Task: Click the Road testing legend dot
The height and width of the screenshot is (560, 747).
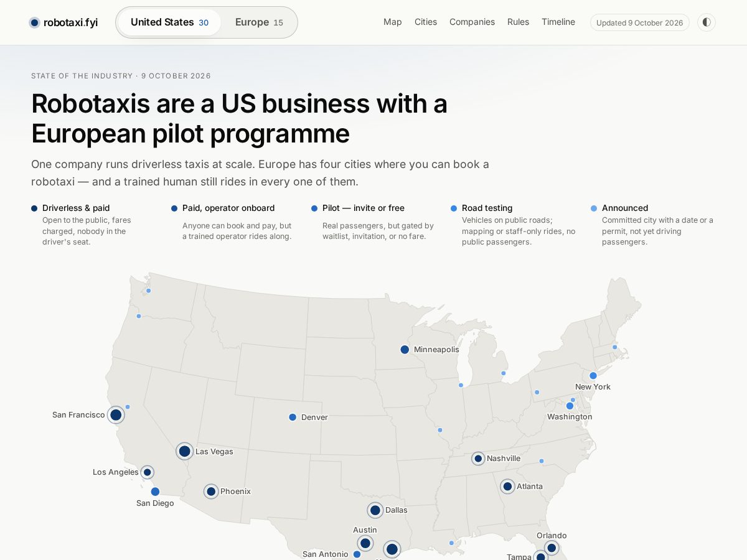Action: tap(454, 208)
